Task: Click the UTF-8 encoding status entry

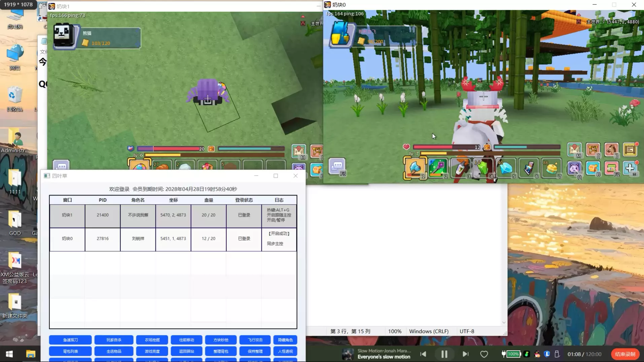Action: coord(467,331)
